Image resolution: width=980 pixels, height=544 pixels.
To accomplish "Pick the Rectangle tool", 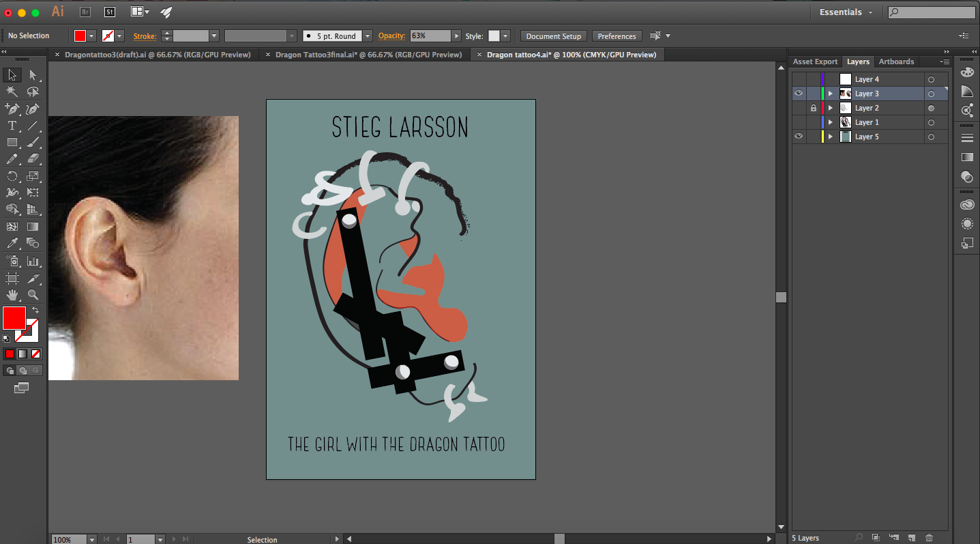I will click(x=12, y=143).
